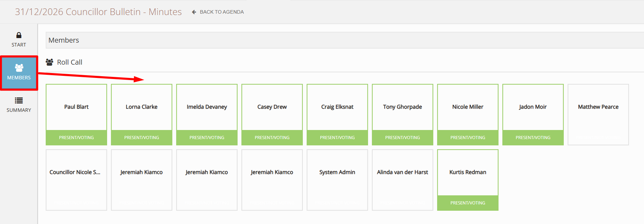Click Nicole Miller's Present/Voting status bar
Viewport: 644px width, 224px height.
468,138
